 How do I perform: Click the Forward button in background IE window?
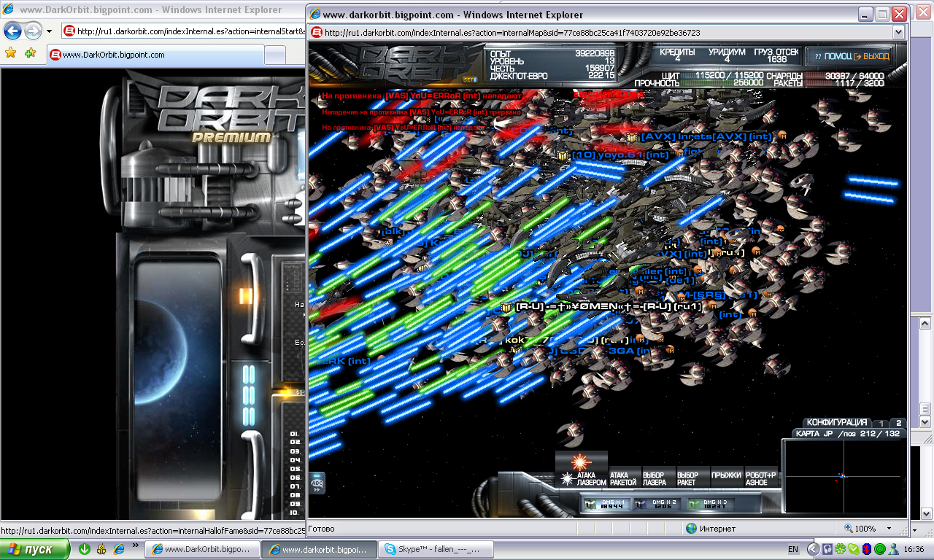coord(33,31)
